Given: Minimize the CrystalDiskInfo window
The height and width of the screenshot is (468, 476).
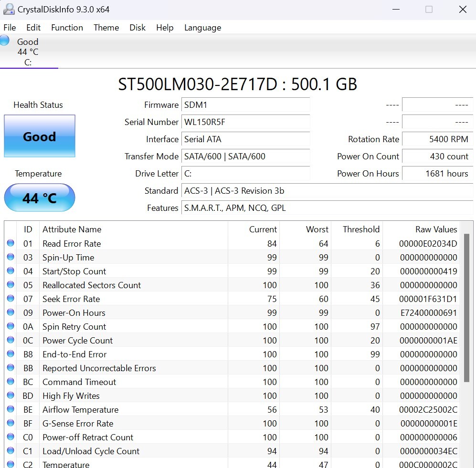Looking at the screenshot, I should coord(396,10).
